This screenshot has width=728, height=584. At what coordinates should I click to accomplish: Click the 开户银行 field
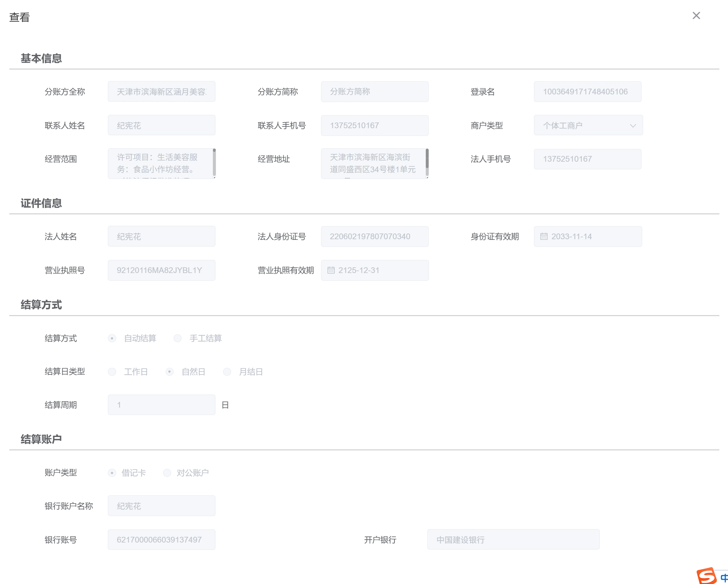pyautogui.click(x=513, y=539)
